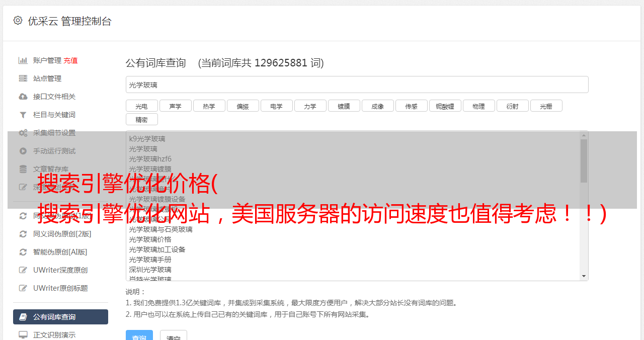This screenshot has width=644, height=340.
Task: Select the 镀膜 tag
Action: (344, 106)
